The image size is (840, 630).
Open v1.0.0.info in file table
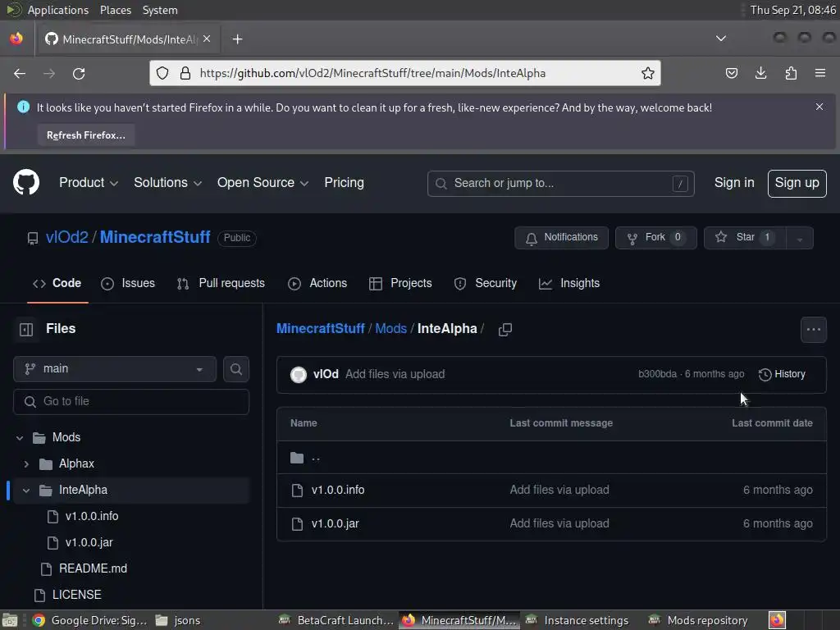[338, 491]
